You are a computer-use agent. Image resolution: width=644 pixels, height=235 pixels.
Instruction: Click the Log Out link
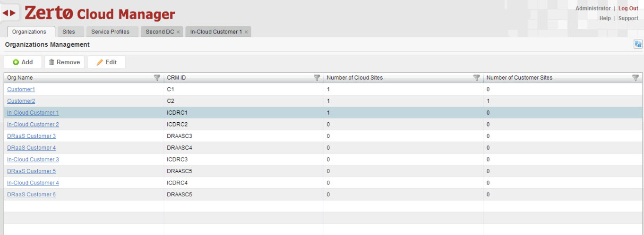628,8
